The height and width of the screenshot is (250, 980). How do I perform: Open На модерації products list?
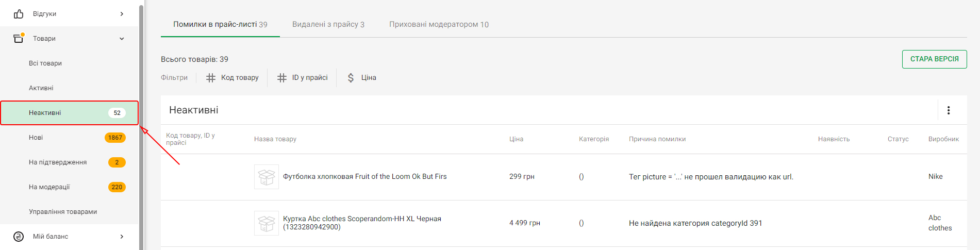coord(69,187)
